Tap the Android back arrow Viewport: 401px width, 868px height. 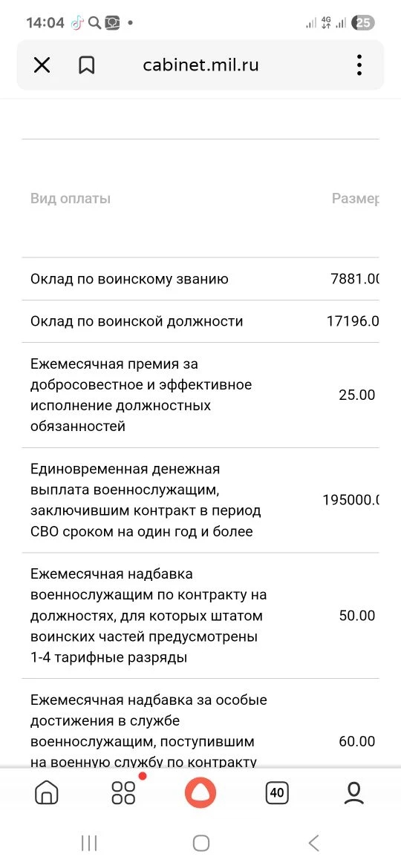pyautogui.click(x=313, y=843)
